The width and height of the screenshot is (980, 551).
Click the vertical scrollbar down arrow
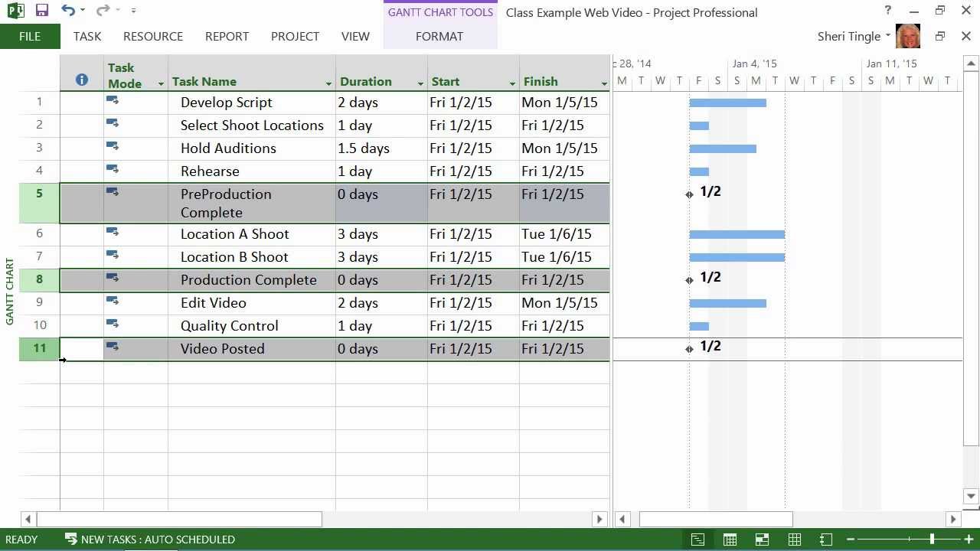(971, 496)
